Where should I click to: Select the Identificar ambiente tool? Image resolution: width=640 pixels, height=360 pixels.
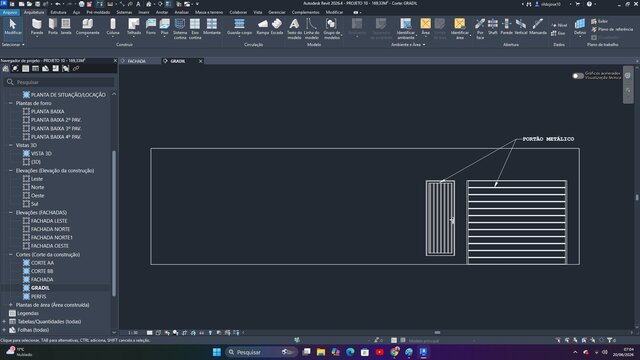[x=406, y=29]
